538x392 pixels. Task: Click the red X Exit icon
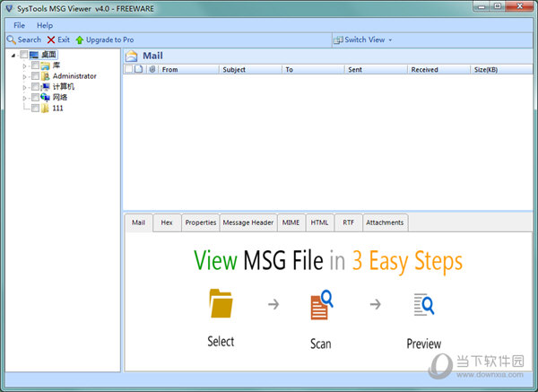51,39
